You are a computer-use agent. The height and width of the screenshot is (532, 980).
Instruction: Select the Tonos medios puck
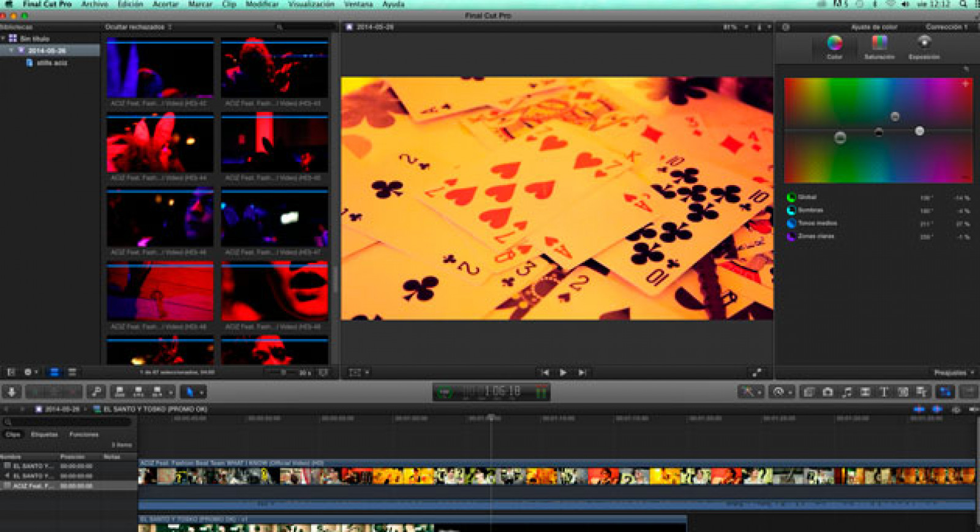point(895,116)
